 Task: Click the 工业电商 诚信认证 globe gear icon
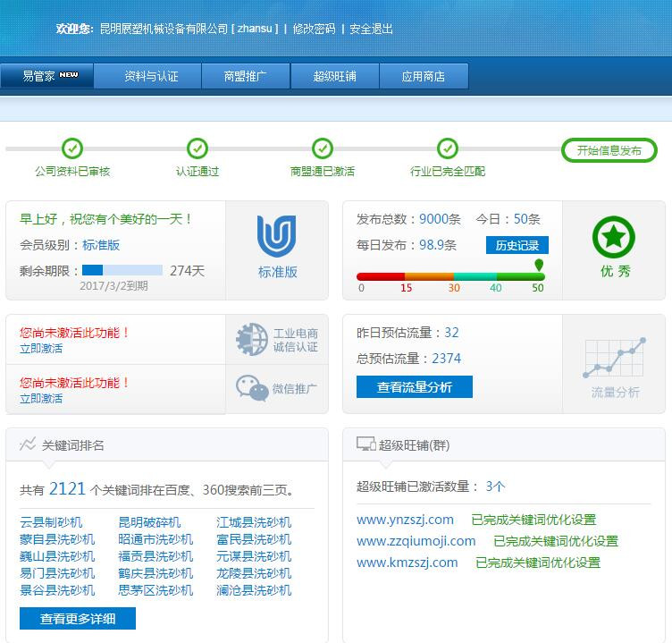(251, 340)
